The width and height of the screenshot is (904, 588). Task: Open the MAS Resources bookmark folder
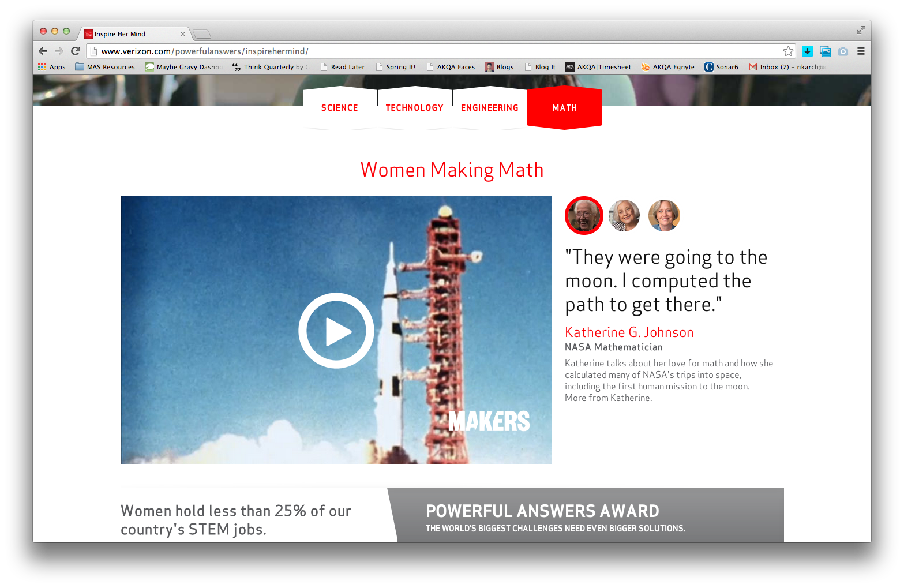[x=105, y=67]
